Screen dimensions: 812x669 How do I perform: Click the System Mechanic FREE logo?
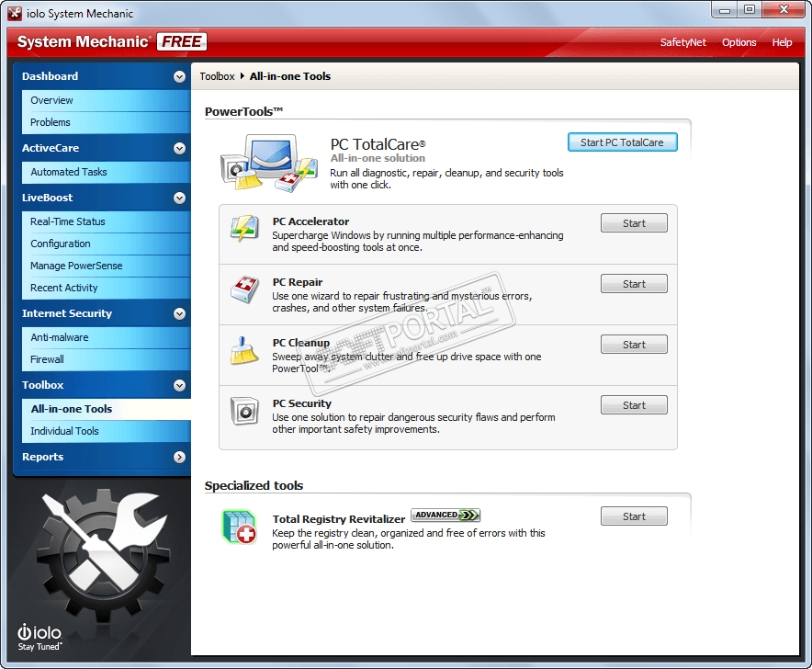[112, 41]
